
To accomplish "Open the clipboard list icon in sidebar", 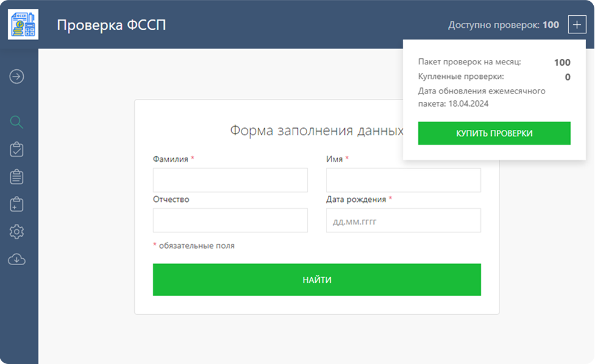I will [17, 177].
